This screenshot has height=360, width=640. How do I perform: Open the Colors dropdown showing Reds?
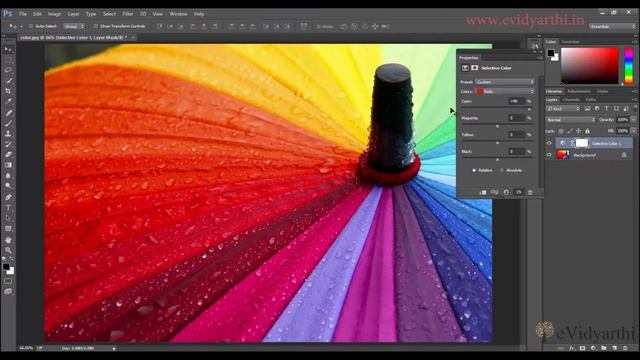pos(504,91)
